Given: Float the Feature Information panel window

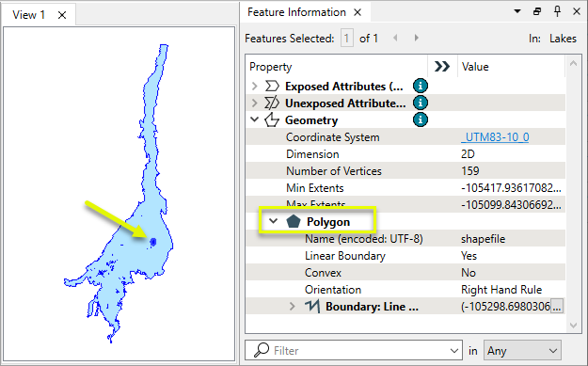Looking at the screenshot, I should coord(537,11).
